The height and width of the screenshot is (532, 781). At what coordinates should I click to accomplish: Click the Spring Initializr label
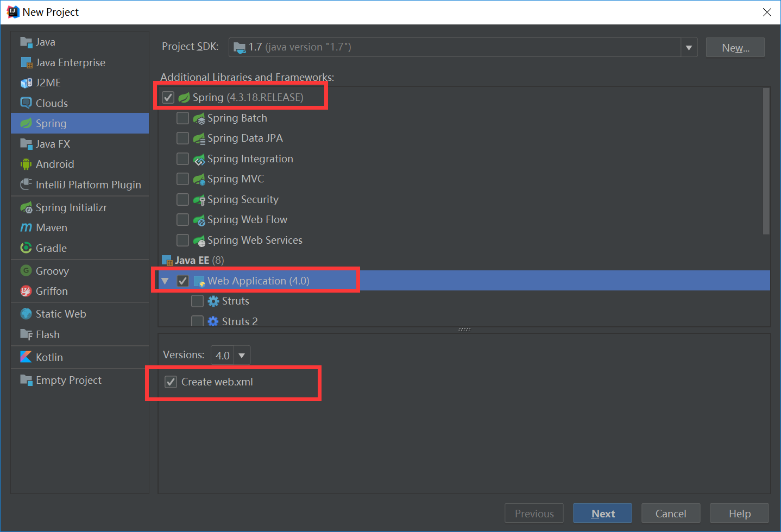(x=71, y=208)
